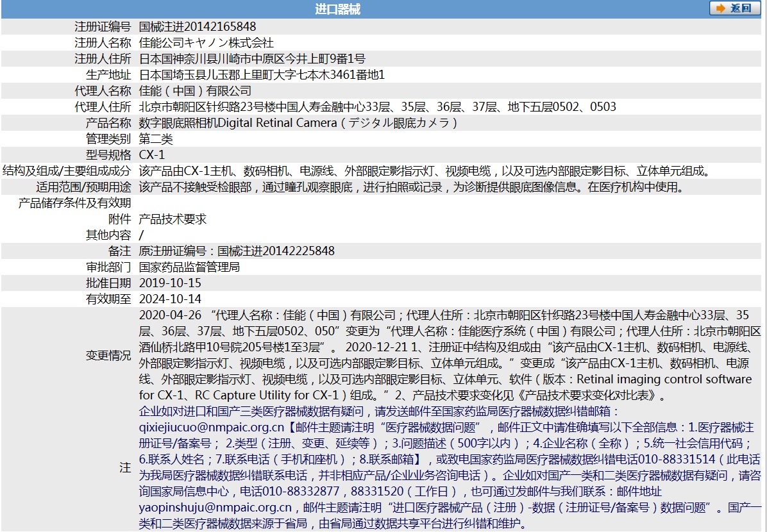This screenshot has height=532, width=767.
Task: Click the 备注 label
Action: point(120,251)
